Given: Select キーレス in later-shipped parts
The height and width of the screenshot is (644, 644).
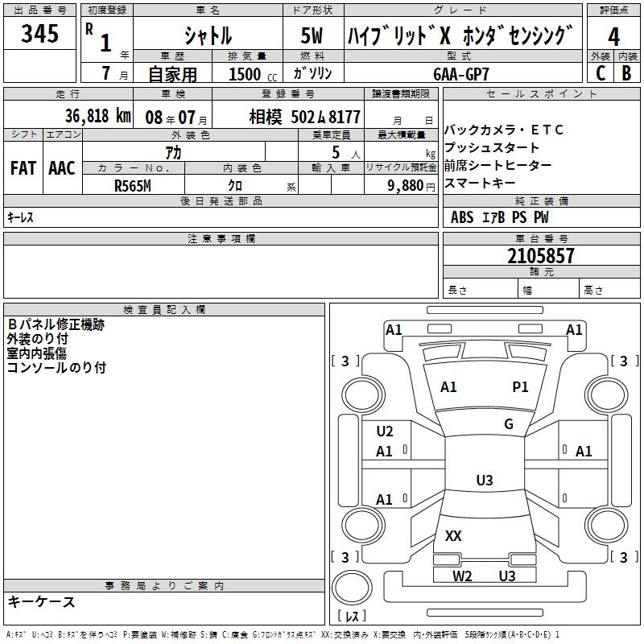Looking at the screenshot, I should pyautogui.click(x=20, y=217).
